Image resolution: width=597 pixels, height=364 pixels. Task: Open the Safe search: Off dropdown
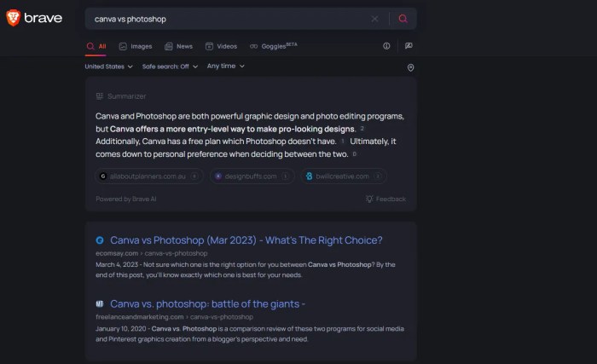click(171, 66)
